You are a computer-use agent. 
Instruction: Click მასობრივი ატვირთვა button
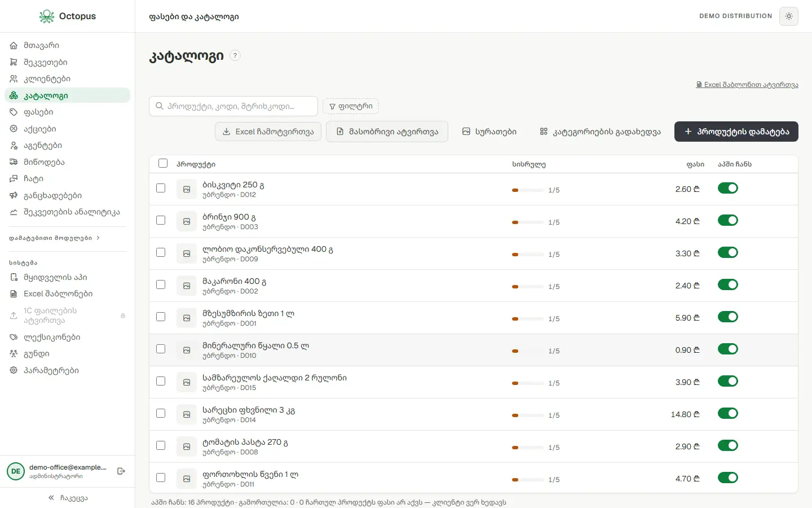(387, 132)
